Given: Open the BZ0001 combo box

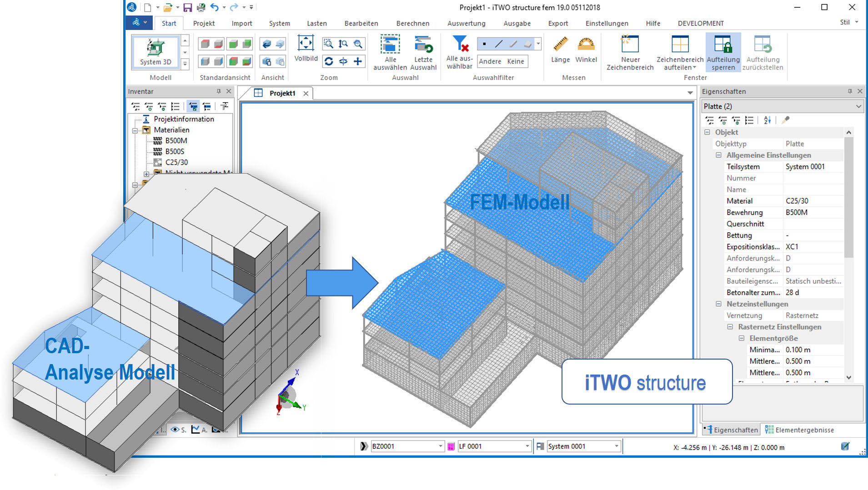Looking at the screenshot, I should tap(407, 446).
